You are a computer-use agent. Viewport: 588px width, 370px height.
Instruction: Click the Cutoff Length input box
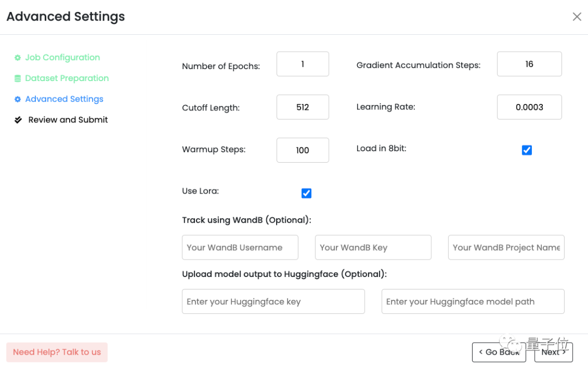click(303, 107)
